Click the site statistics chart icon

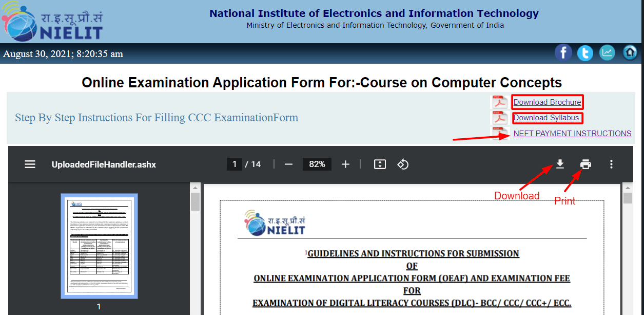tap(607, 52)
